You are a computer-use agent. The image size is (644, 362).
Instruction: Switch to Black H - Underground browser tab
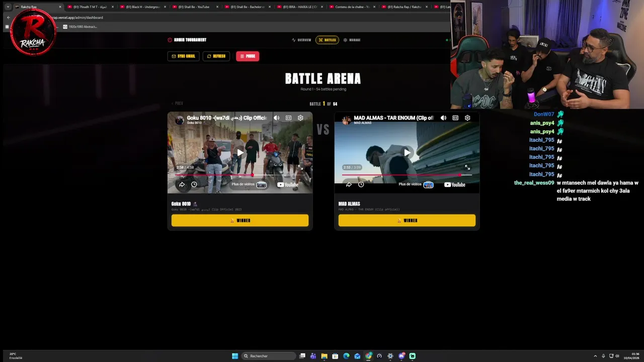(142, 7)
